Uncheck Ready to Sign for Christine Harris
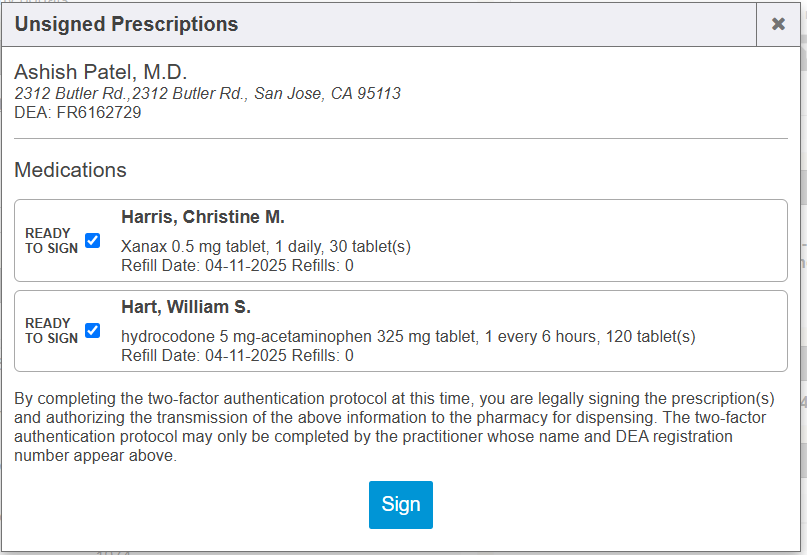Screen dimensions: 807x555 click(x=93, y=240)
